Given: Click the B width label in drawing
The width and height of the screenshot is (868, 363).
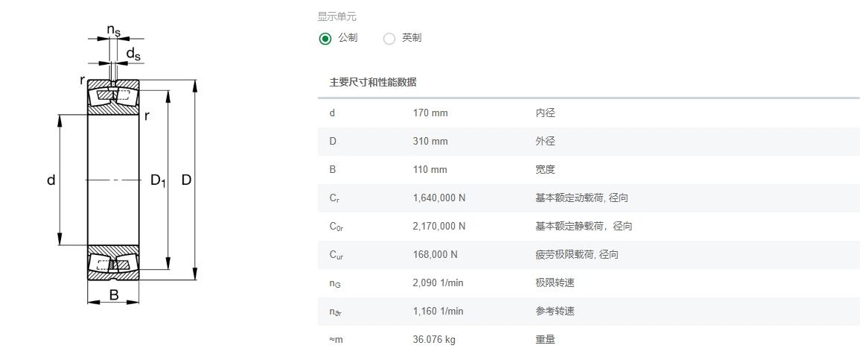Looking at the screenshot, I should (114, 295).
